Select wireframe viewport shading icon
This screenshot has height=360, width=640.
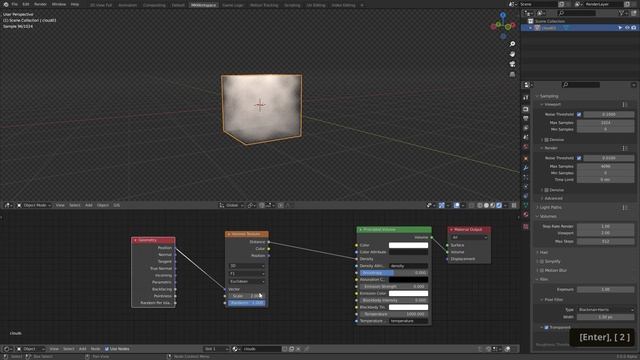point(480,205)
